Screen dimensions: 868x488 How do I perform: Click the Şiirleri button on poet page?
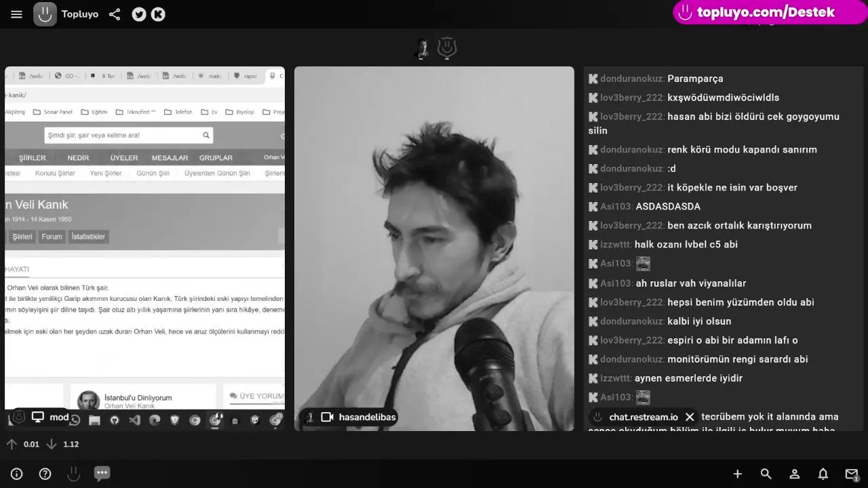pyautogui.click(x=22, y=237)
